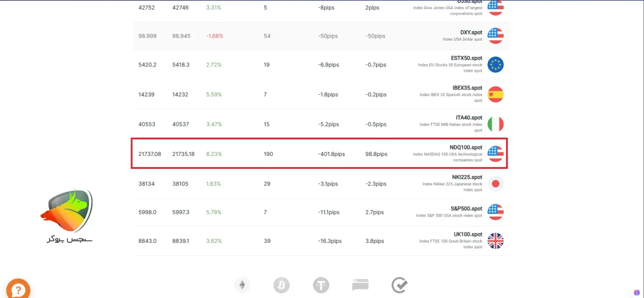
Task: Click the green 2.72% change value
Action: coord(214,65)
